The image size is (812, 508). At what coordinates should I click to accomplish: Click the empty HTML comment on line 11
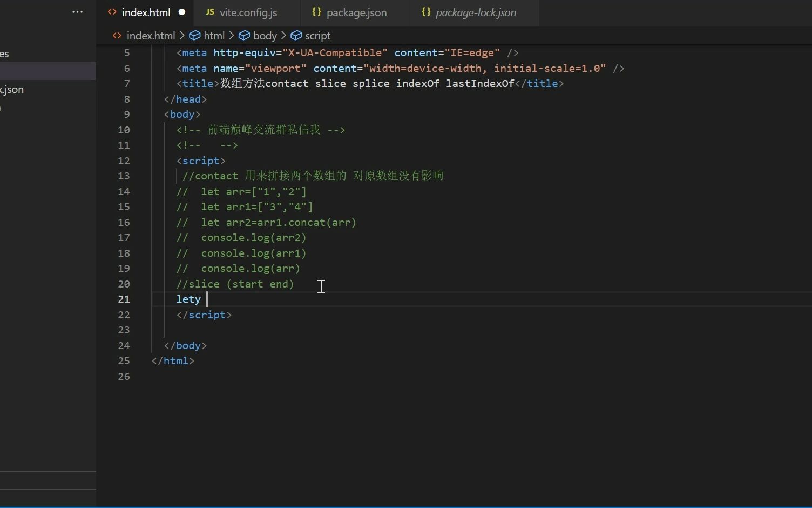pos(207,145)
